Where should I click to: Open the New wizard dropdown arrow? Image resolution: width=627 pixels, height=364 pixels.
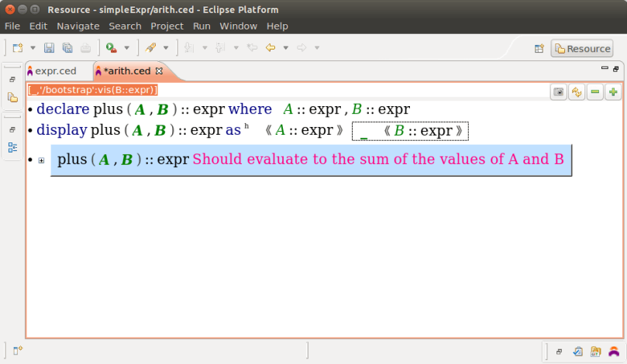pyautogui.click(x=33, y=48)
